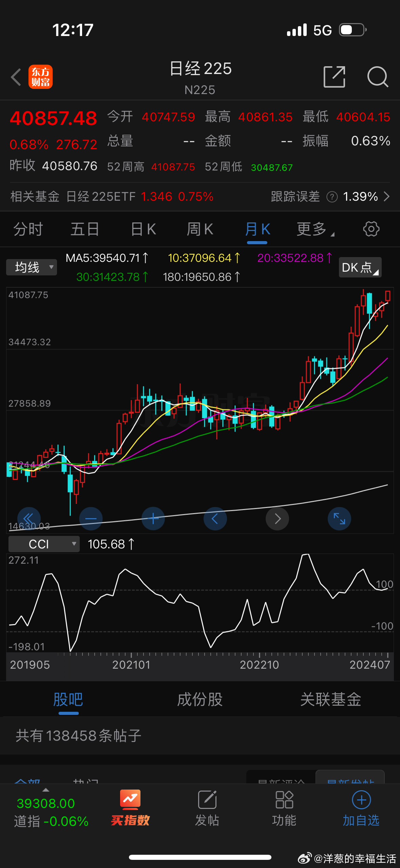Tap the current price 40857.48
The image size is (400, 868).
[x=54, y=118]
